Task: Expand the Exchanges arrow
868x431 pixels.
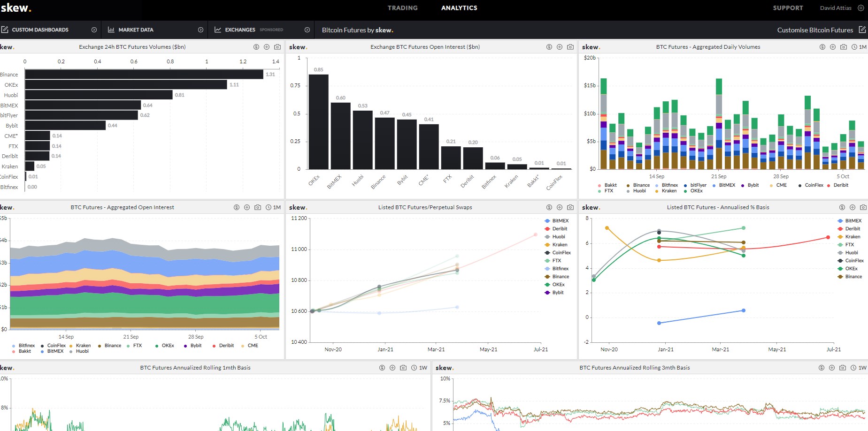Action: click(x=307, y=30)
